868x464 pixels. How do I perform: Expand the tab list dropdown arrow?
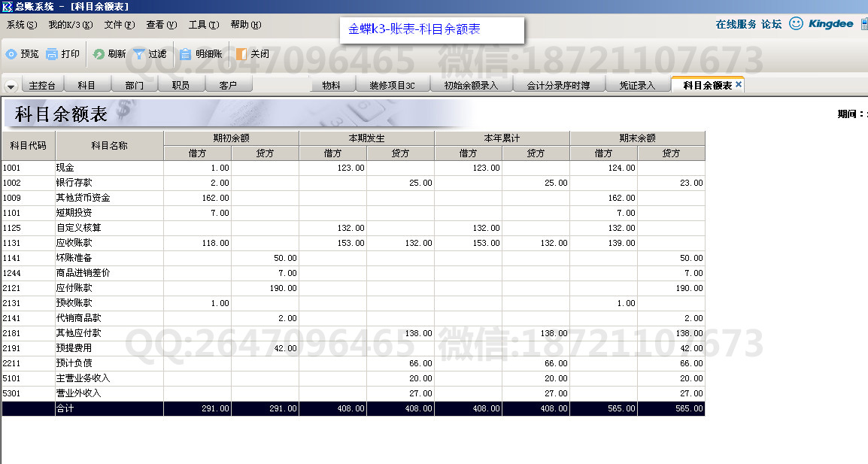pyautogui.click(x=12, y=86)
